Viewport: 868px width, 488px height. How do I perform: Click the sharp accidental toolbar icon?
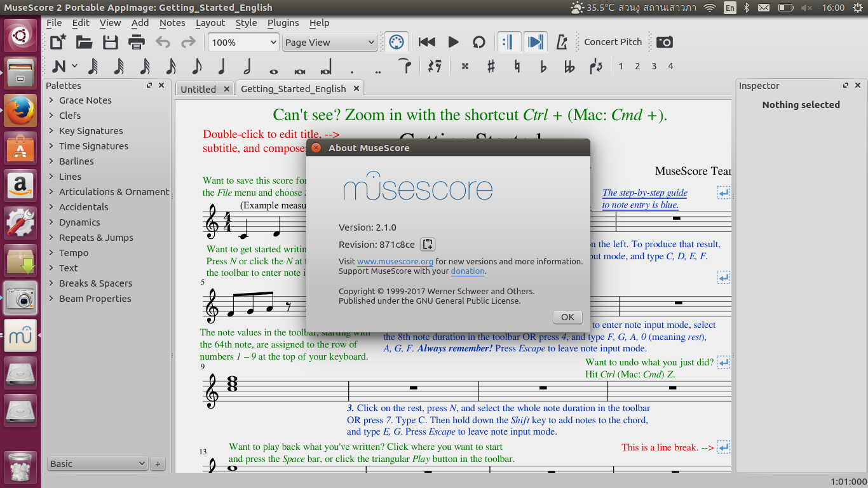point(490,65)
